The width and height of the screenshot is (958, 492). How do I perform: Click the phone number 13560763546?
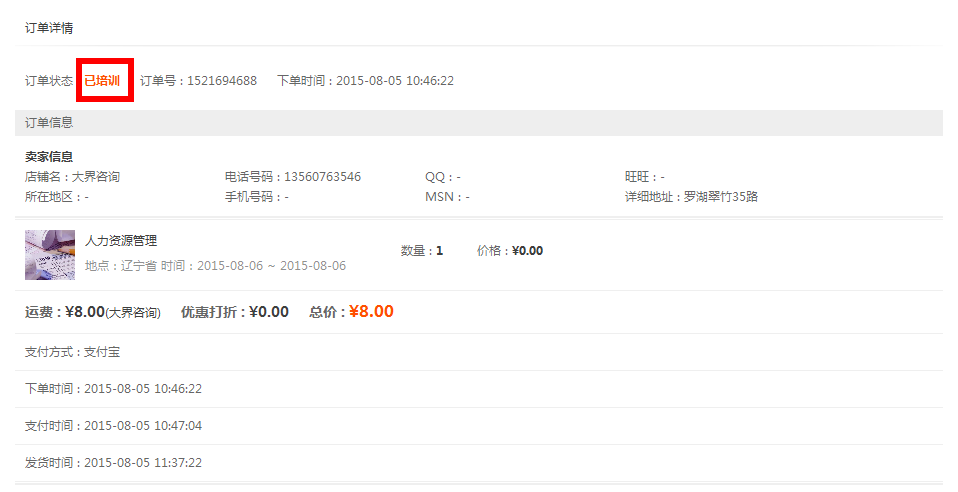pos(322,177)
